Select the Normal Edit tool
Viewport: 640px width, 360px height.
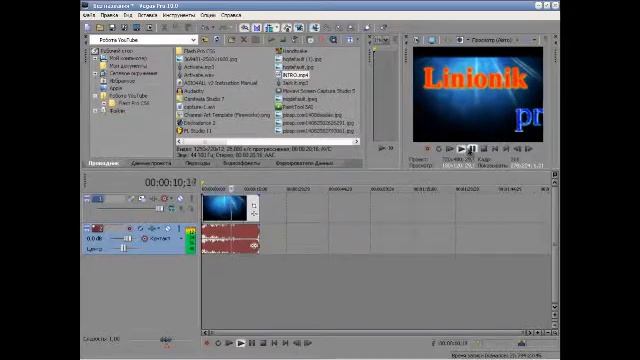[314, 28]
